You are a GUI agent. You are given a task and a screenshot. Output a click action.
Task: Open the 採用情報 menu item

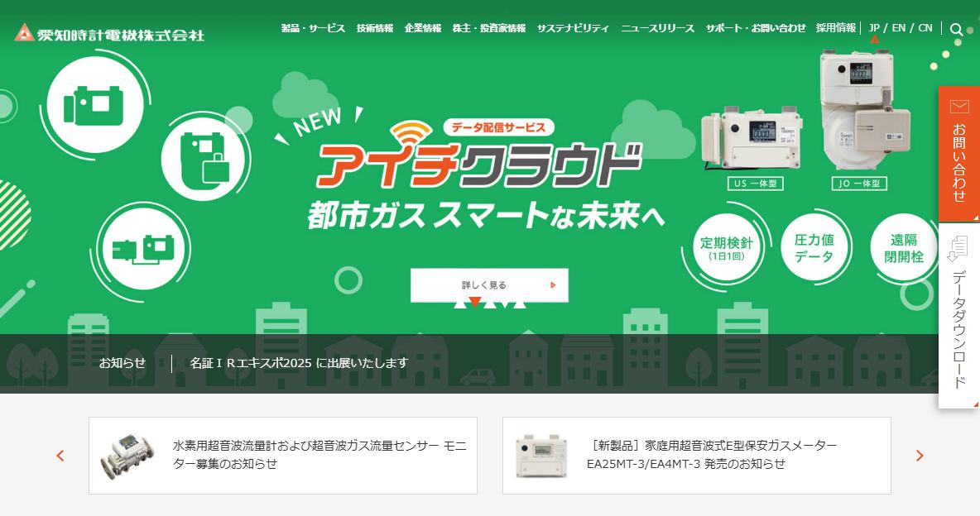(x=836, y=28)
